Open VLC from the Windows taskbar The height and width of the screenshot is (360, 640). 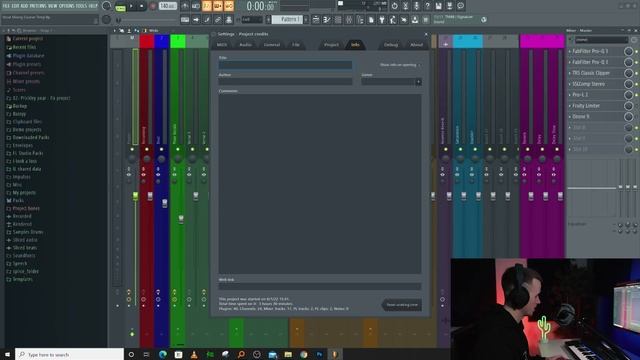pos(194,354)
